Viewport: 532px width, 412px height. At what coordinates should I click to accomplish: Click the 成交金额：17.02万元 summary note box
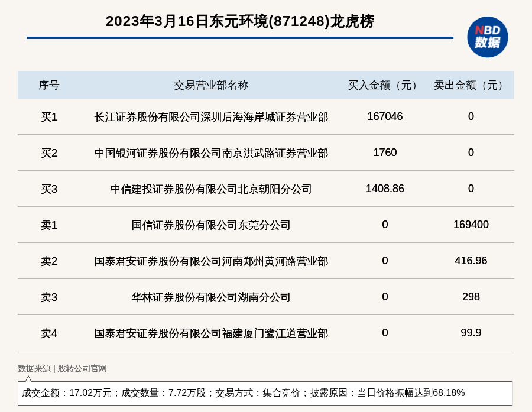(x=265, y=393)
